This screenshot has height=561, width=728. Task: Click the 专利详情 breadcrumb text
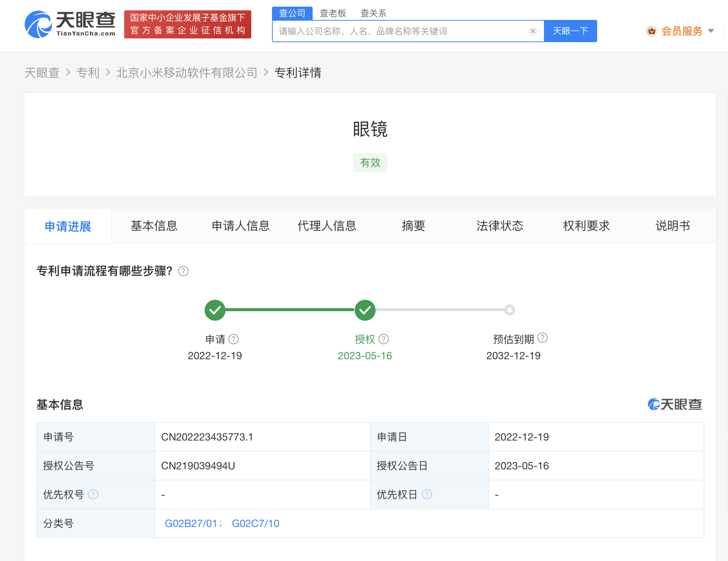(298, 73)
